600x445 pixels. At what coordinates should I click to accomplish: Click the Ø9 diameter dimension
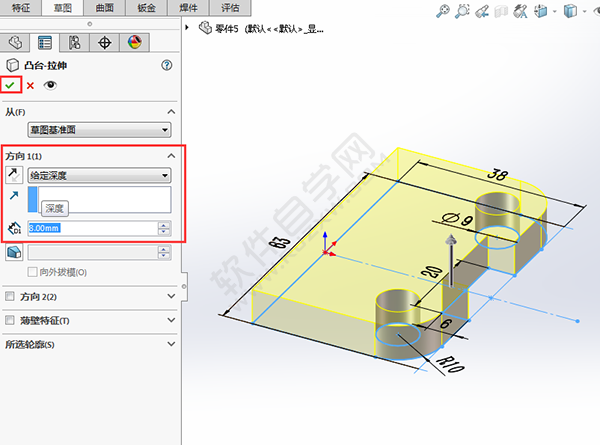pyautogui.click(x=457, y=219)
